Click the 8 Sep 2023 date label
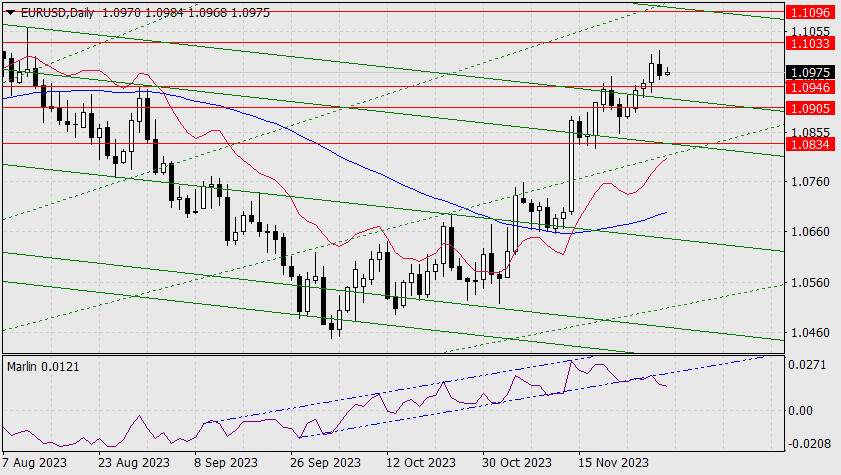841x475 pixels. 226,463
